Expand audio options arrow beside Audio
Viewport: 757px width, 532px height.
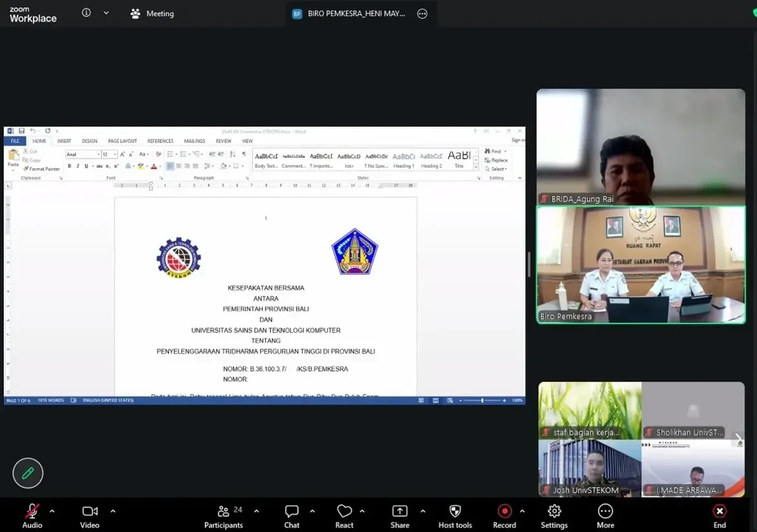point(52,511)
